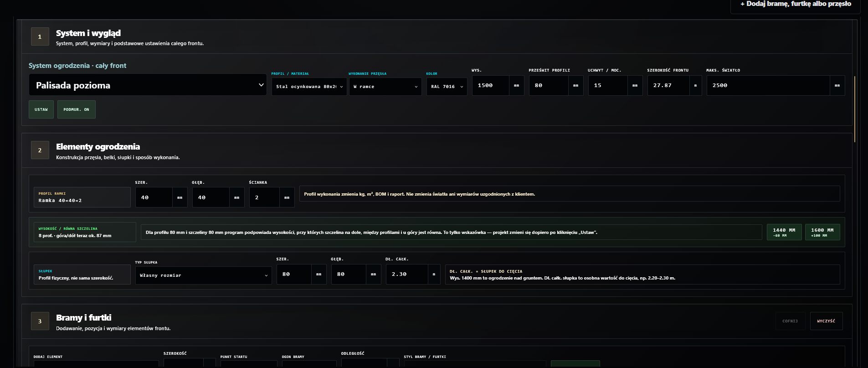Click the WYCZYŚĆ button in Bramy i furtki
The image size is (868, 368).
point(826,321)
